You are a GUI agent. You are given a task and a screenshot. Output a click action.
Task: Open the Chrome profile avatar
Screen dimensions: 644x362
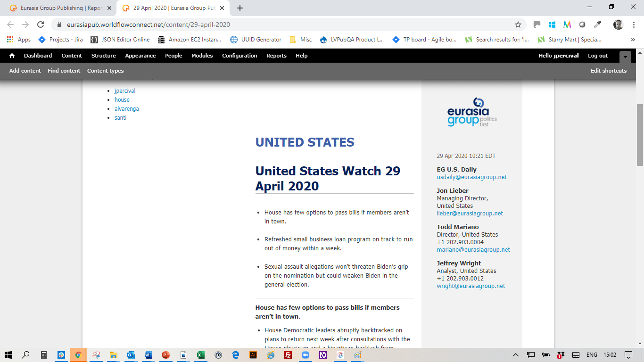point(618,25)
